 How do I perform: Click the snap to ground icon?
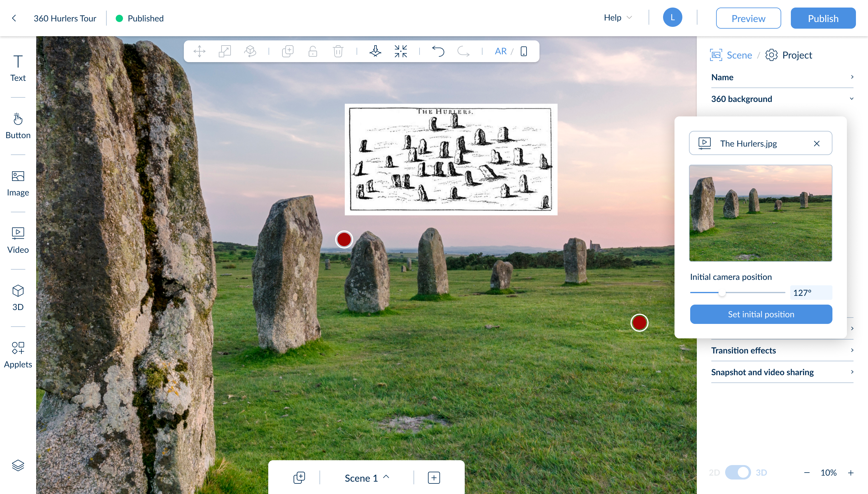pyautogui.click(x=375, y=51)
